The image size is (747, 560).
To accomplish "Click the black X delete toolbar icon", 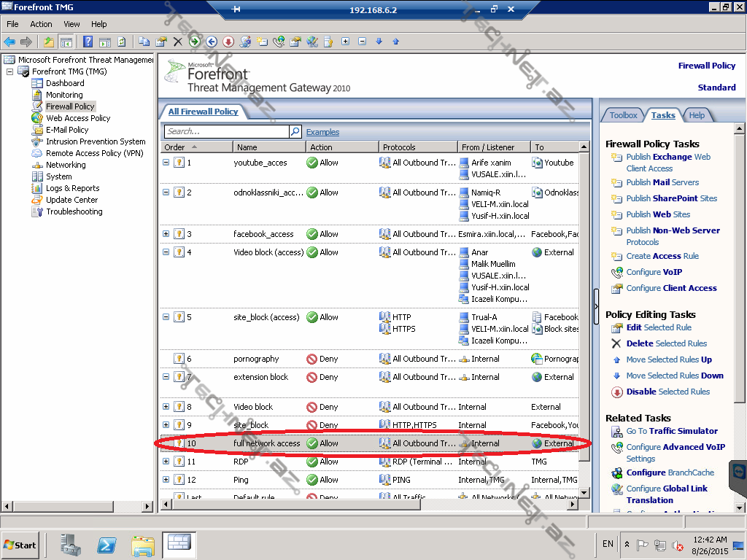I will pyautogui.click(x=177, y=42).
